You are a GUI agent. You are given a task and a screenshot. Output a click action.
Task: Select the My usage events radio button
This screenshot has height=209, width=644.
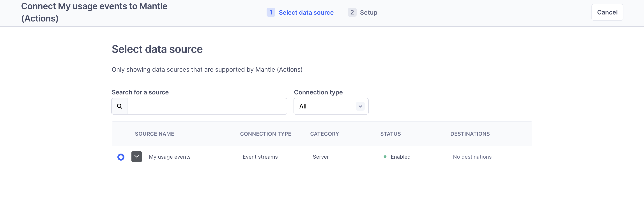[x=121, y=157]
